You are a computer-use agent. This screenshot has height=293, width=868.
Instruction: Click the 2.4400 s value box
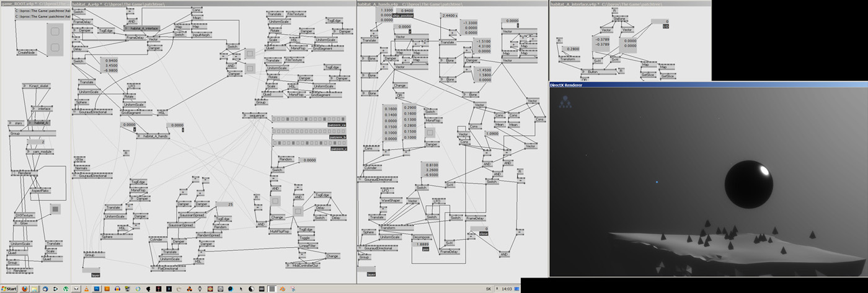pyautogui.click(x=449, y=15)
